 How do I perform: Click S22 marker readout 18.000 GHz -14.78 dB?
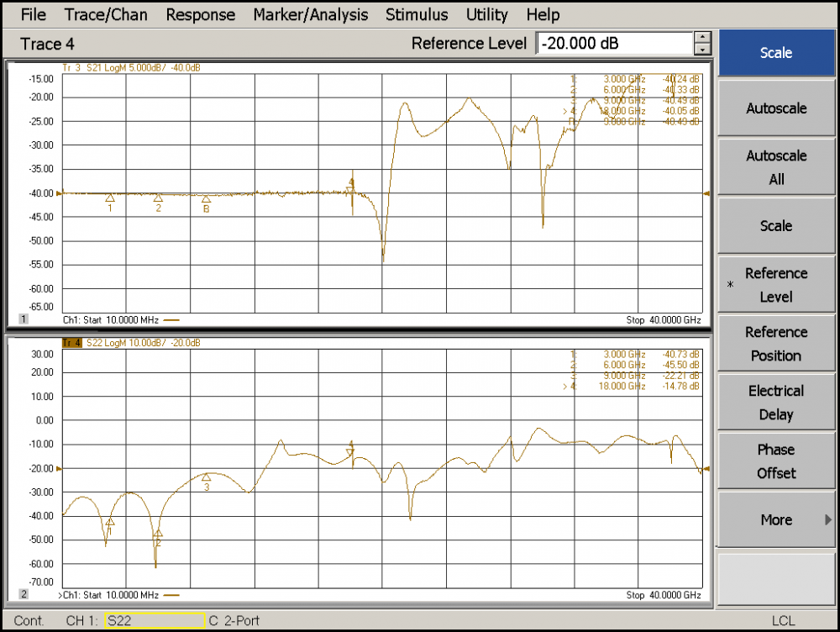632,386
